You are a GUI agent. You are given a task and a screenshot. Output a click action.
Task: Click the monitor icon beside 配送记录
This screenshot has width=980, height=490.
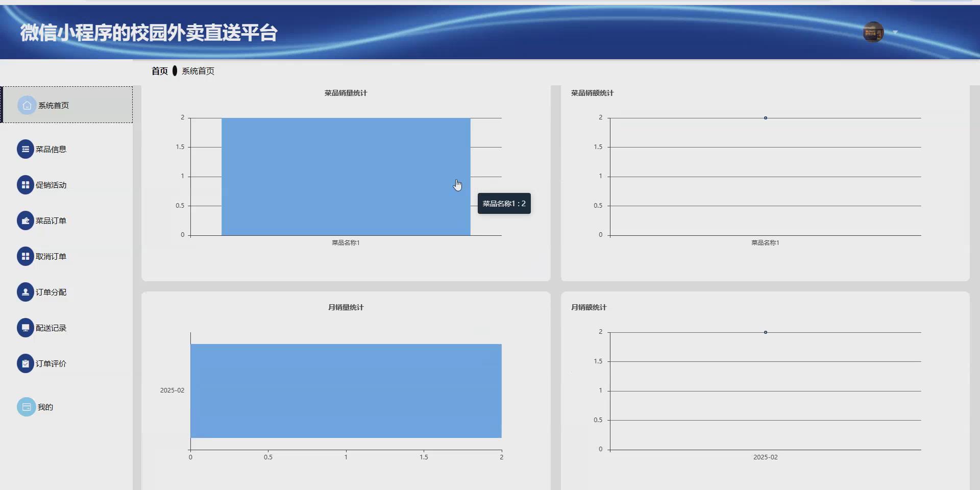click(x=26, y=328)
